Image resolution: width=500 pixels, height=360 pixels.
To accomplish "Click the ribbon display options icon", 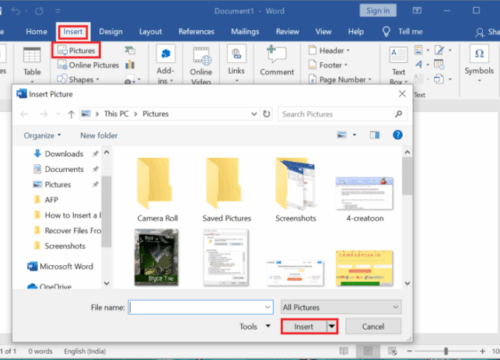I will (417, 11).
